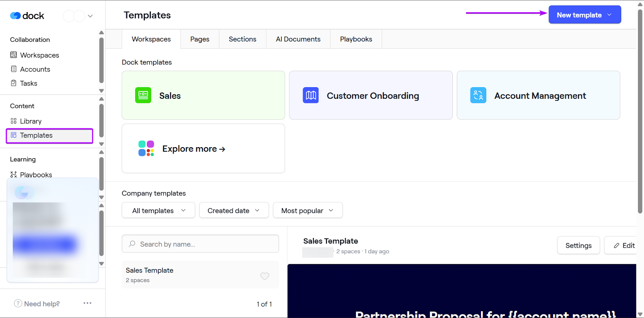
Task: Click the search magnifier icon
Action: [x=132, y=244]
